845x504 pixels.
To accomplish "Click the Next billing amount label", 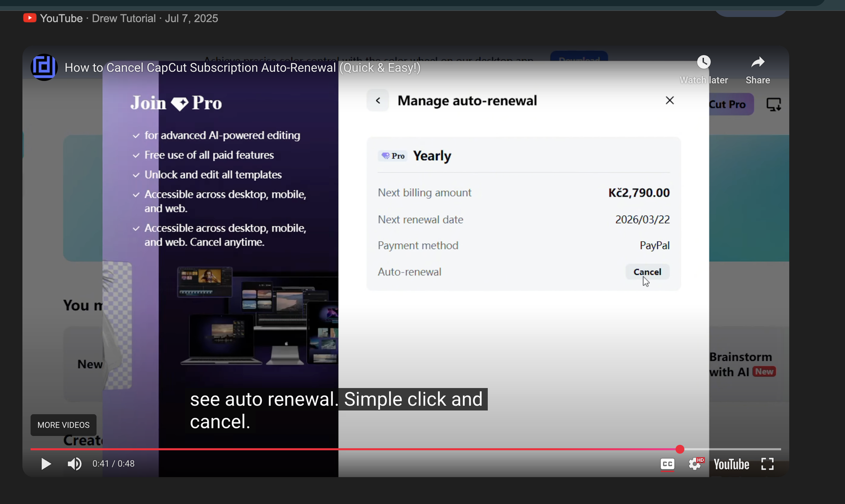I will click(x=425, y=193).
